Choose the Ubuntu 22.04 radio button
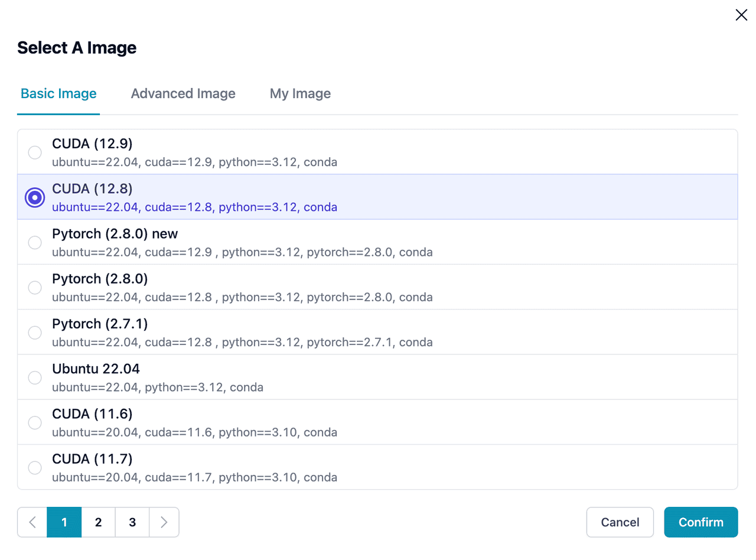This screenshot has width=756, height=560. (x=35, y=377)
